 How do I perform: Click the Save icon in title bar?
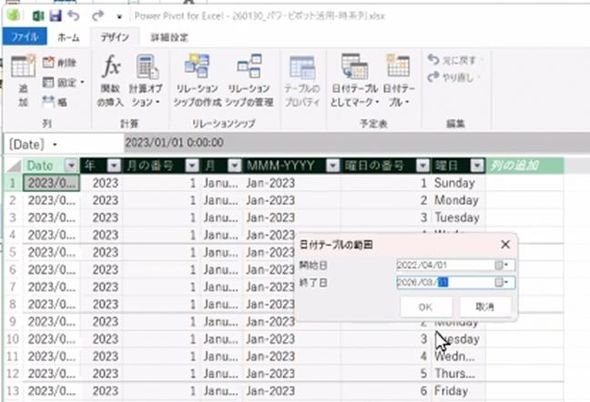(55, 16)
